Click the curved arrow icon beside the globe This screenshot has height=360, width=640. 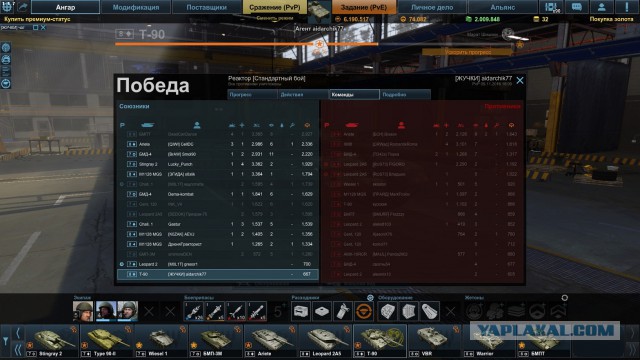(x=23, y=7)
